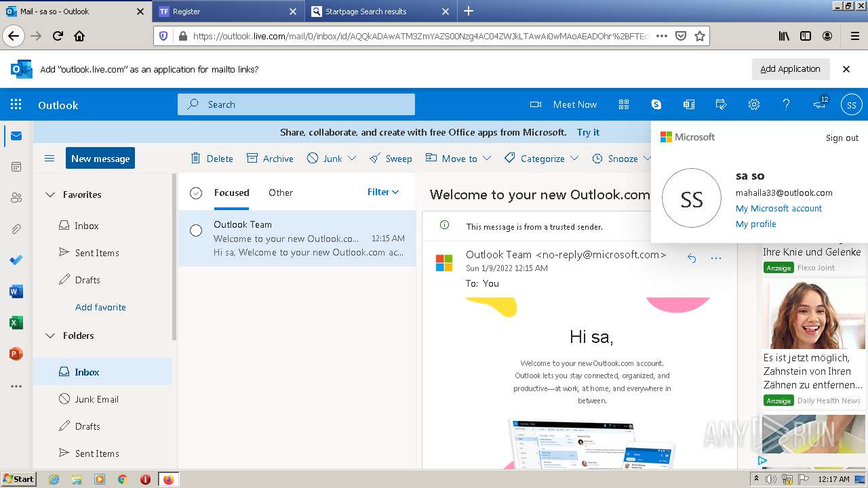Viewport: 868px width, 488px height.
Task: Click Add Application button
Action: pyautogui.click(x=790, y=68)
